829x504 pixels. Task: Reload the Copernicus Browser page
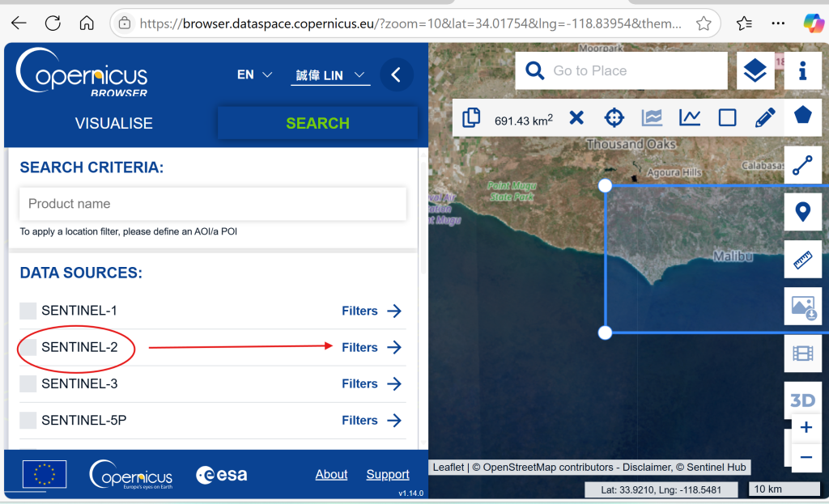pyautogui.click(x=53, y=23)
